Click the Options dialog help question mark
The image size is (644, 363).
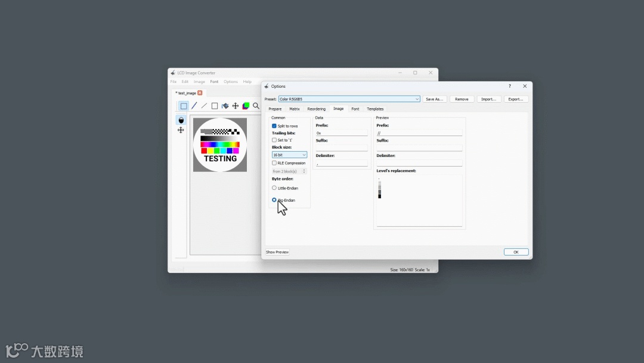510,87
